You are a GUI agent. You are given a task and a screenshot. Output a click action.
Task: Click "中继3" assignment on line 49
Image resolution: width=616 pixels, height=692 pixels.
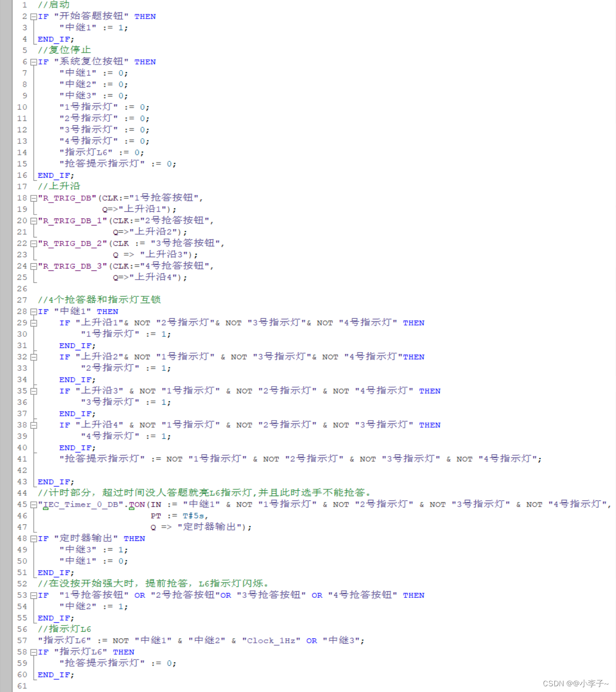pos(78,550)
